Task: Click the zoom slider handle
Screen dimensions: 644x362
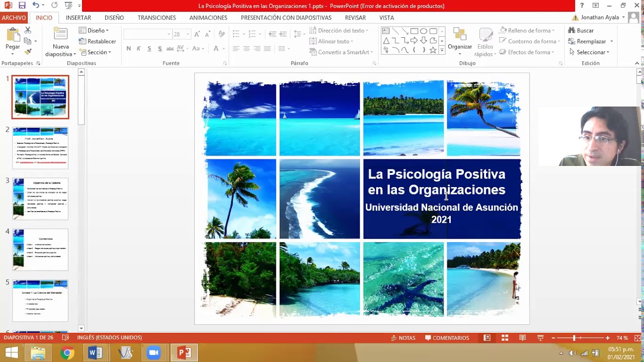Action: [x=574, y=338]
